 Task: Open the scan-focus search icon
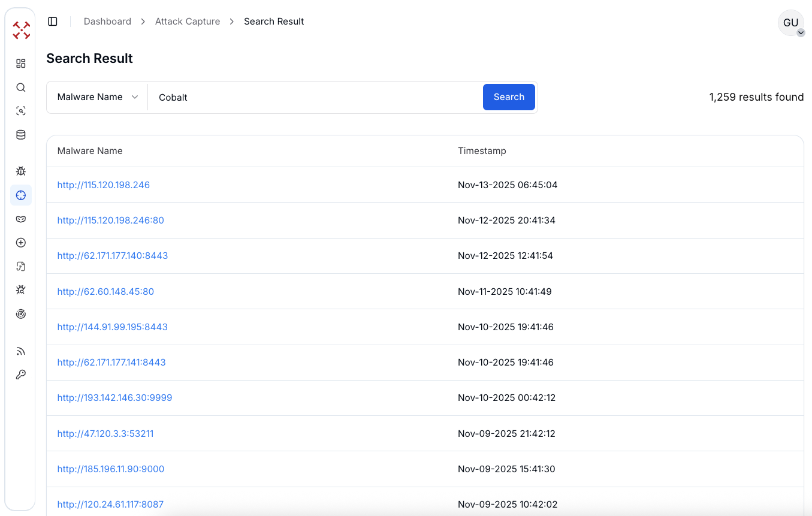(x=20, y=110)
